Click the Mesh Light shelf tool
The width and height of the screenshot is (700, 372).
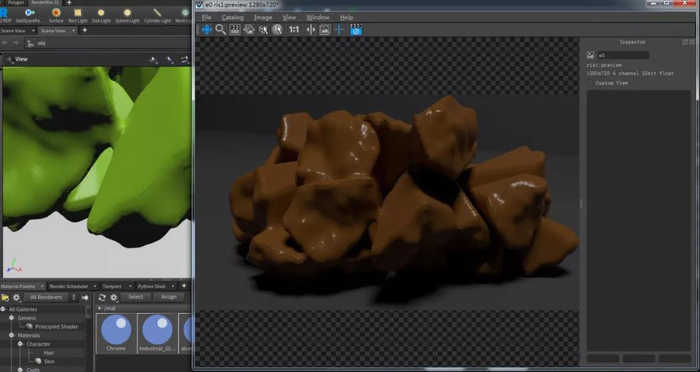pos(183,15)
